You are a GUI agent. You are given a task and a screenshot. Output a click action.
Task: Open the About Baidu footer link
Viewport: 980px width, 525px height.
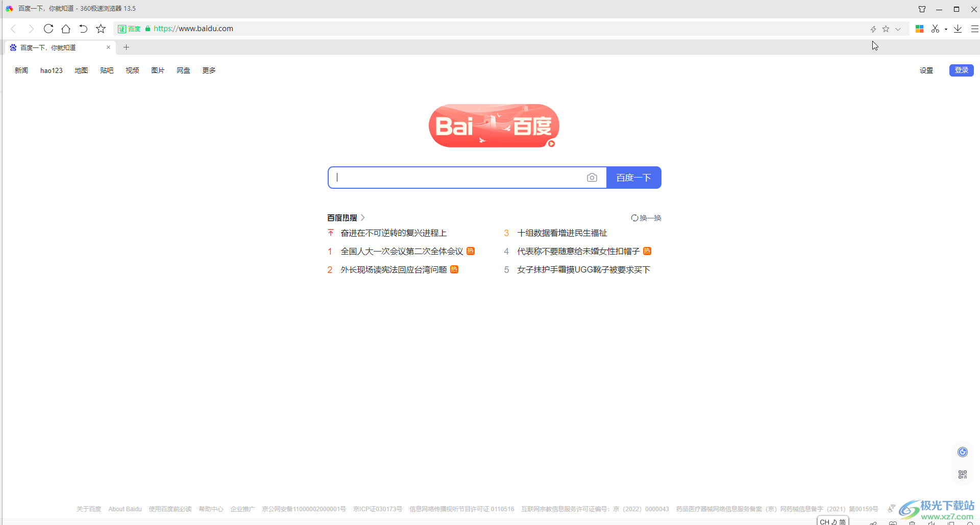click(125, 509)
